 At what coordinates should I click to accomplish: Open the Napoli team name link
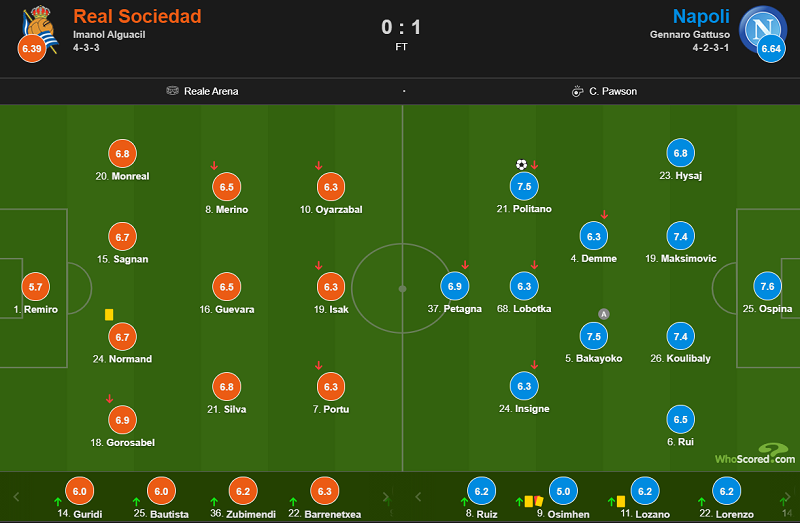[x=701, y=16]
